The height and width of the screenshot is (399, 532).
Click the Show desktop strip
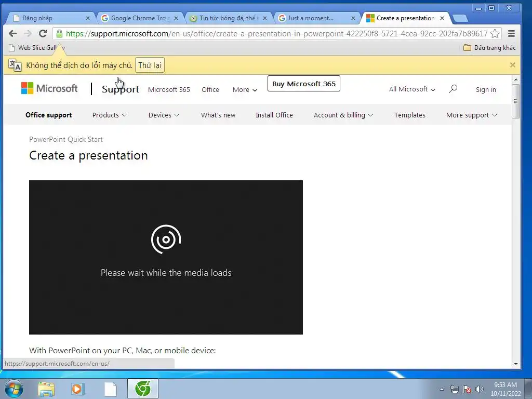coord(528,389)
